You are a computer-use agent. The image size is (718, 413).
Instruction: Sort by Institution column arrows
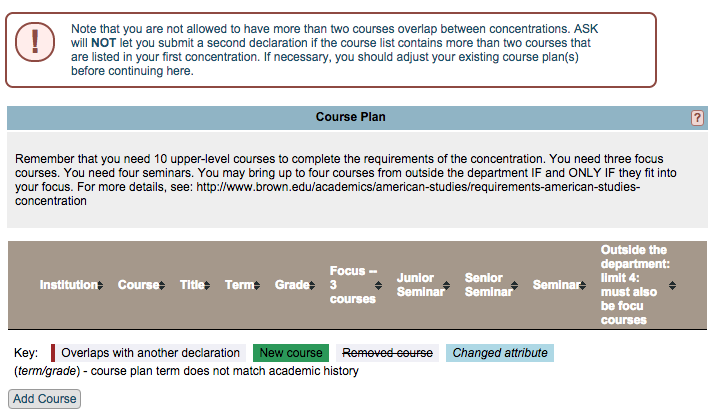point(100,285)
